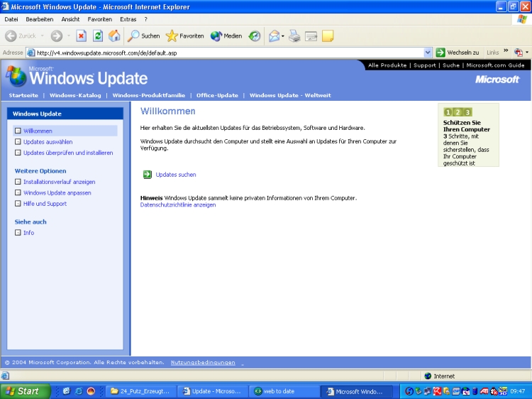Click Support in the top black bar
The height and width of the screenshot is (399, 532).
point(424,65)
